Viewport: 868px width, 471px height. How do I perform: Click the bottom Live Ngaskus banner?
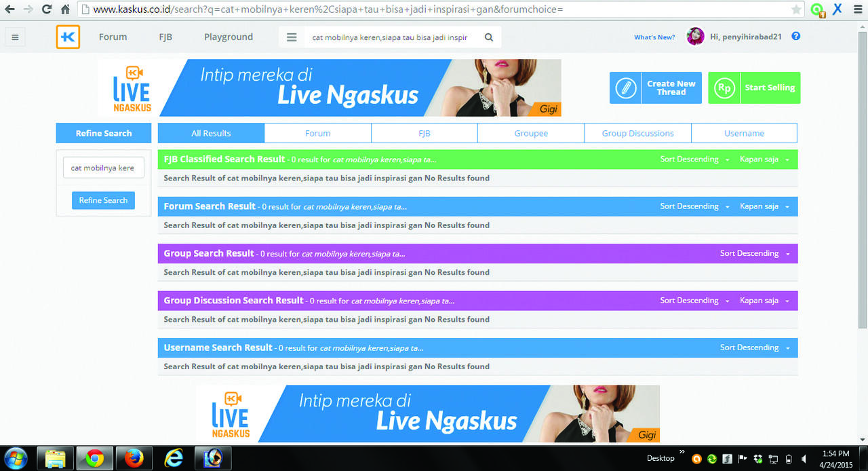(x=429, y=413)
